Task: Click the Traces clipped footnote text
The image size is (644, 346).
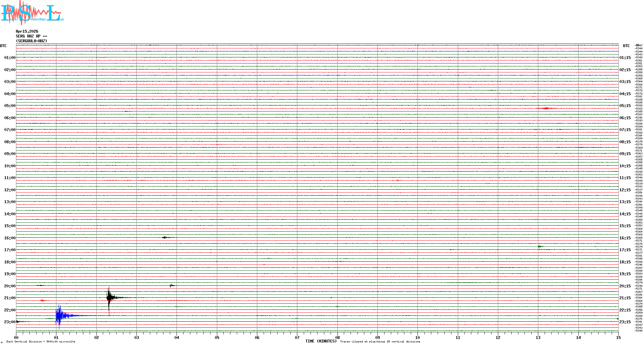Action: pos(380,342)
